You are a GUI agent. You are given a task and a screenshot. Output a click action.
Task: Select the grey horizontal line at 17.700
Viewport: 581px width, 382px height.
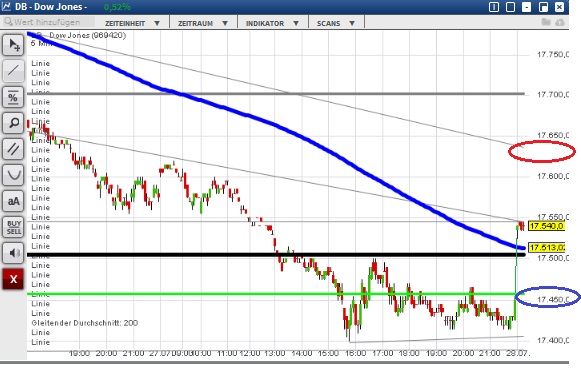[276, 94]
